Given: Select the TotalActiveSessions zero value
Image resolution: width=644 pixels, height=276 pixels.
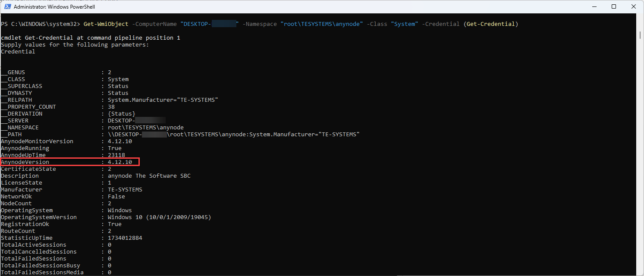Looking at the screenshot, I should pos(110,245).
